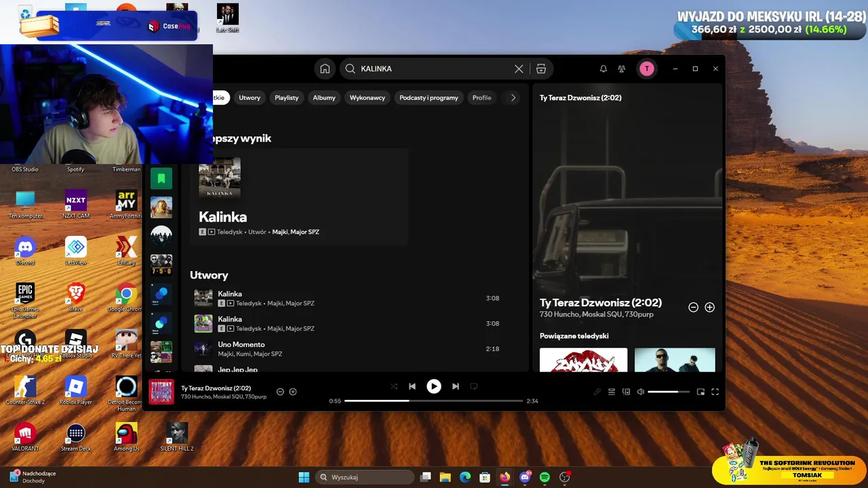Image resolution: width=868 pixels, height=488 pixels.
Task: Open the 7-5-0 album in Spotify sidebar
Action: coord(161,265)
